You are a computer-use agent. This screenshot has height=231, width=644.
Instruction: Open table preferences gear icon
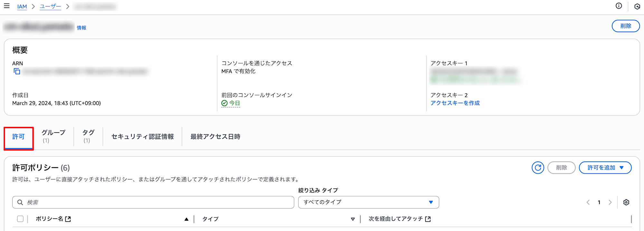click(x=626, y=202)
